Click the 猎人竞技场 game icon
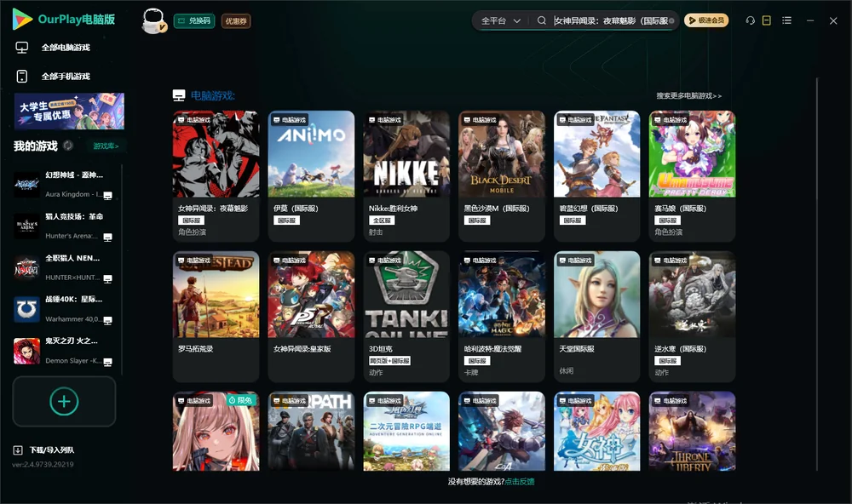The height and width of the screenshot is (504, 852). coord(26,226)
